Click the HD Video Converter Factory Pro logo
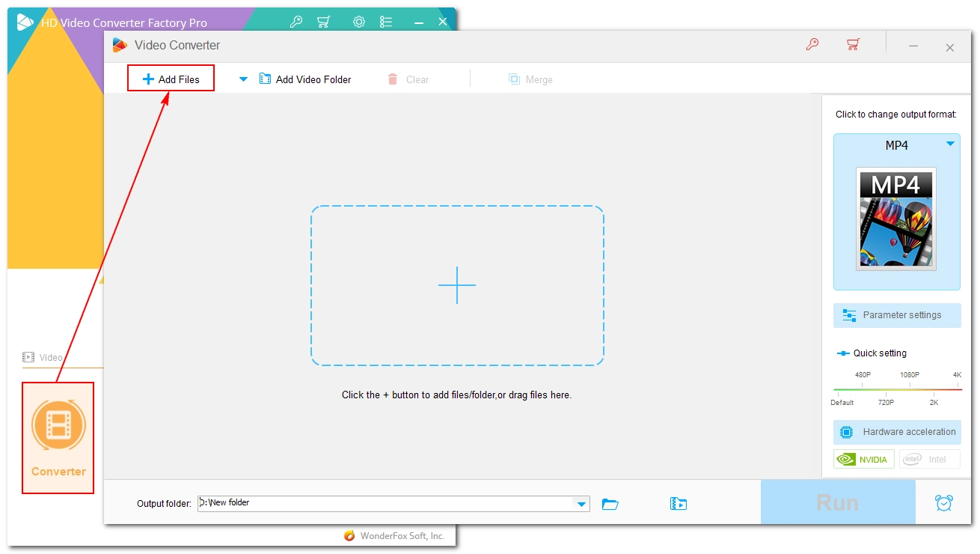 tap(25, 22)
